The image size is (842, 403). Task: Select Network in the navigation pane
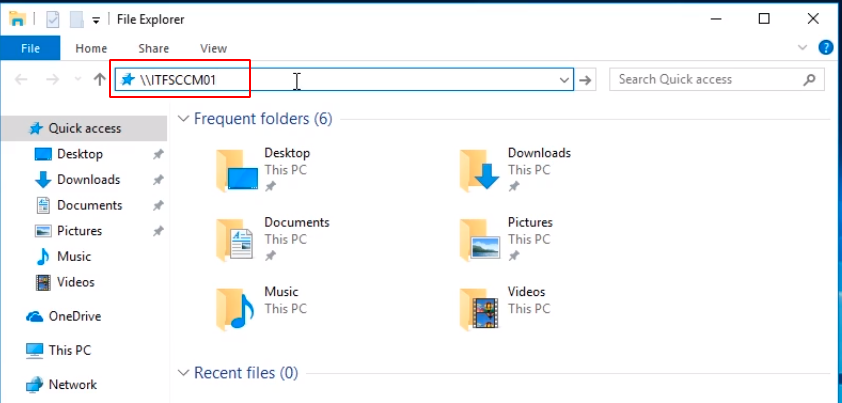[72, 385]
